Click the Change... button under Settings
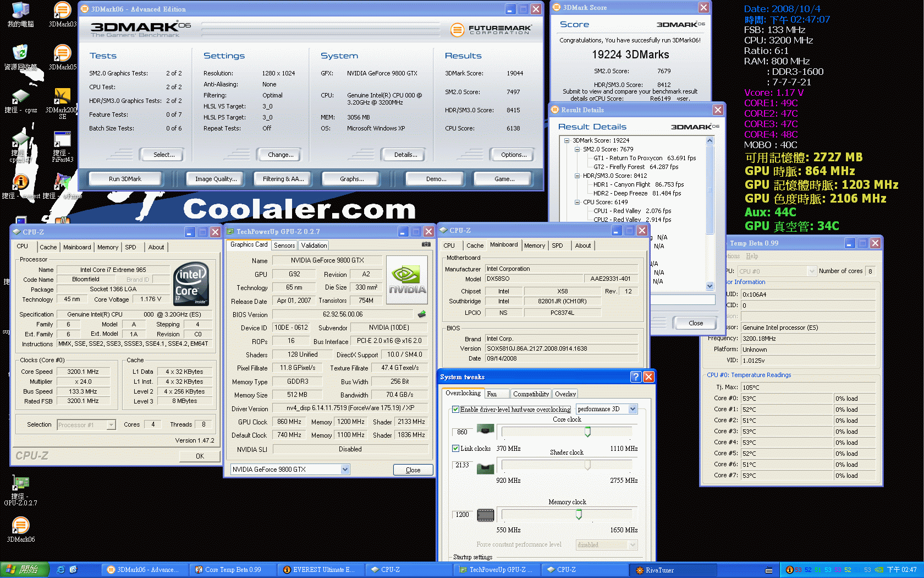This screenshot has width=924, height=578. (280, 155)
